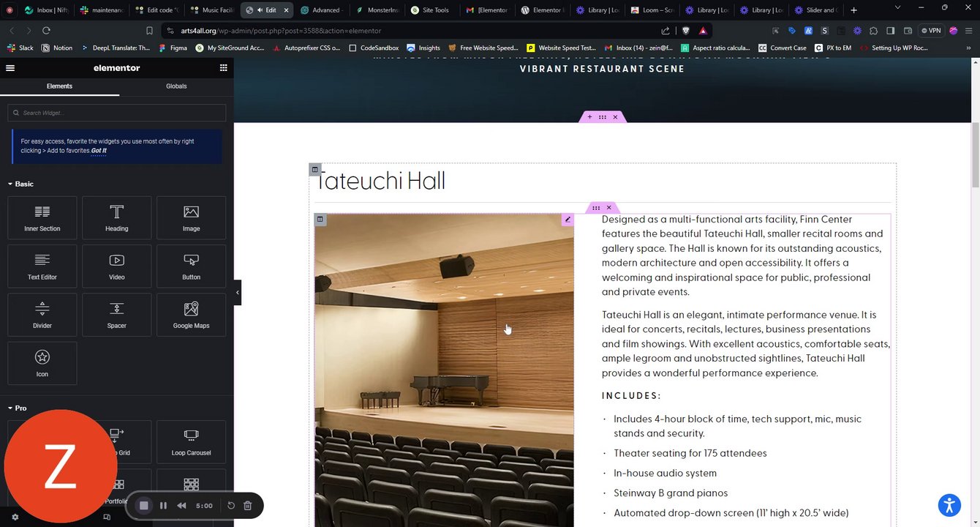Delete top section with X handle
Image resolution: width=980 pixels, height=527 pixels.
[615, 117]
